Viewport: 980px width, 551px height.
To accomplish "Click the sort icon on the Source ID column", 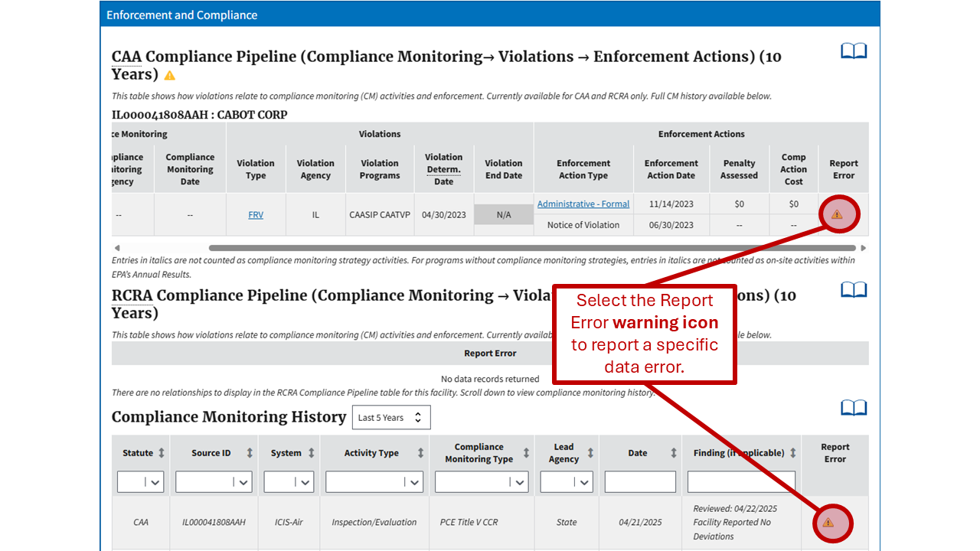I will click(x=250, y=452).
